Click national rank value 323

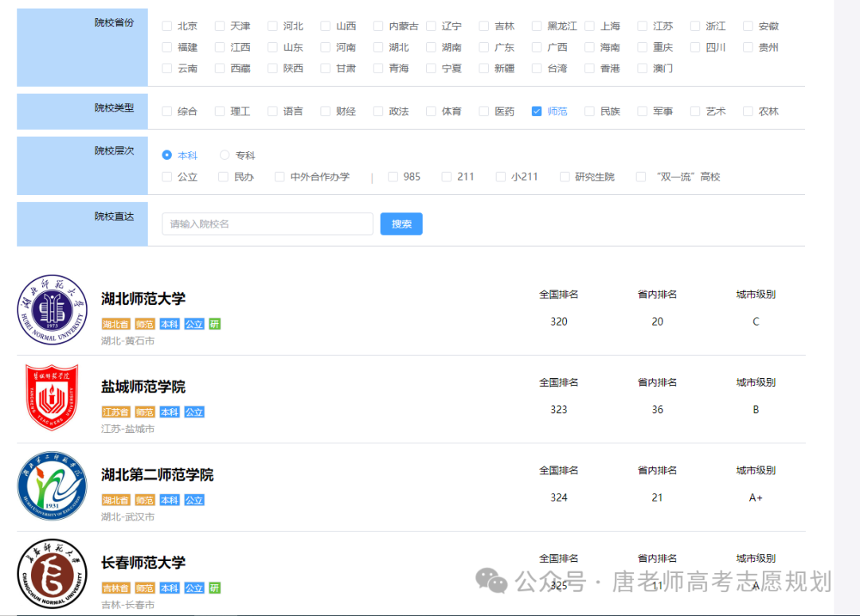559,409
